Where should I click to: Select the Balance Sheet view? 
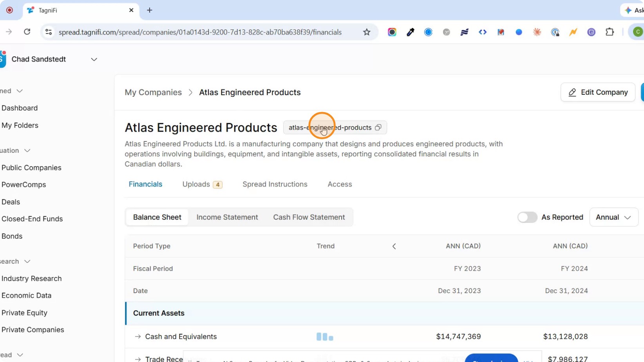[157, 217]
